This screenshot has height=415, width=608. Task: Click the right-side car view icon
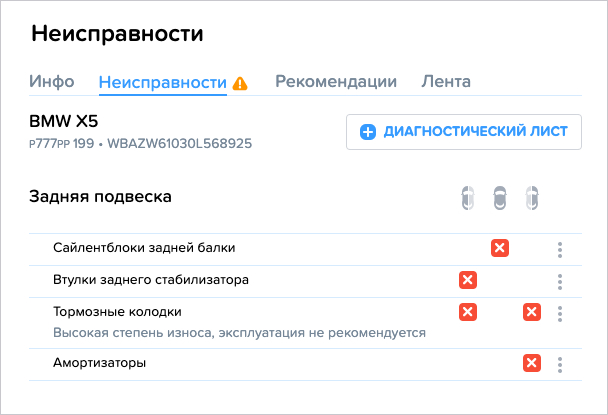(532, 198)
